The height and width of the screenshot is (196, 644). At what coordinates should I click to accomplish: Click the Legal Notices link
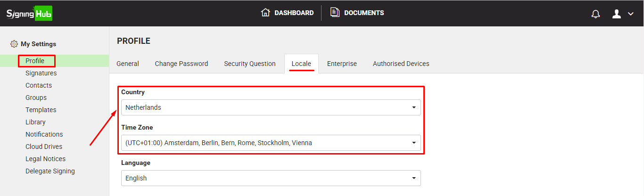pos(45,159)
